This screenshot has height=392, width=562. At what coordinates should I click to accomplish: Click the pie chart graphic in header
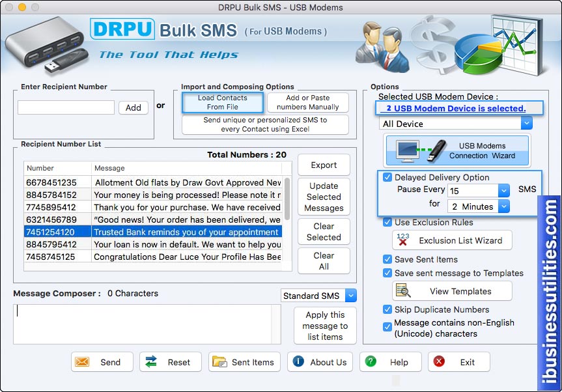click(479, 54)
